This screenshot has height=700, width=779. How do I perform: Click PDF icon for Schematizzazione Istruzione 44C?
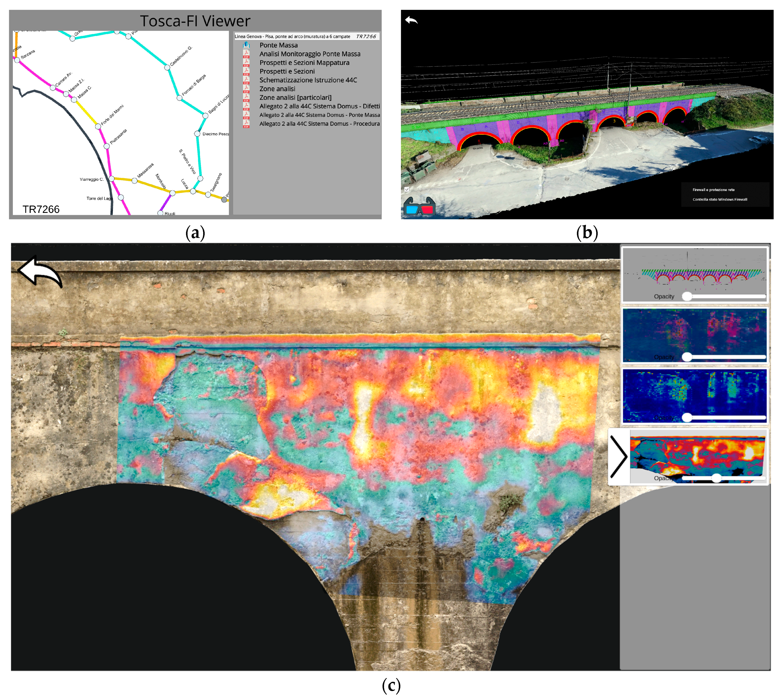[x=246, y=80]
